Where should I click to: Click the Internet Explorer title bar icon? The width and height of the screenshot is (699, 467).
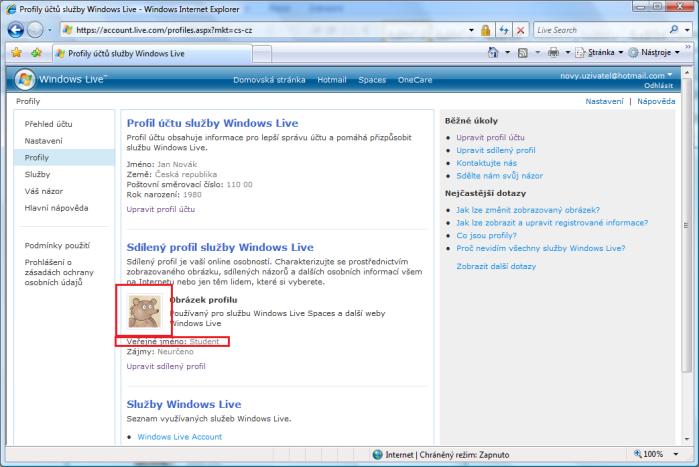(11, 9)
